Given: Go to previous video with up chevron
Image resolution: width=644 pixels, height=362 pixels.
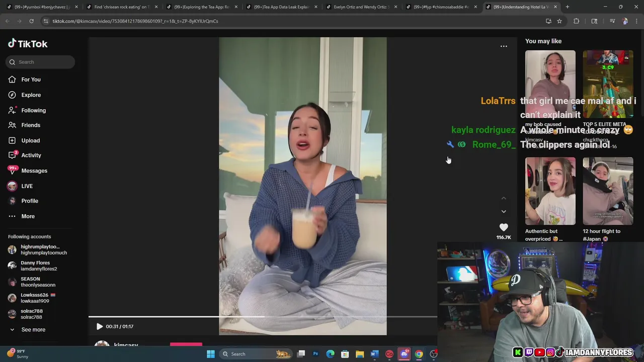Looking at the screenshot, I should [504, 198].
